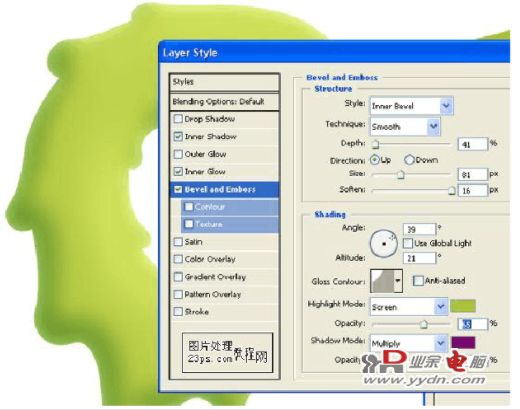Click the circular angle dial control
This screenshot has width=520, height=410.
384,244
